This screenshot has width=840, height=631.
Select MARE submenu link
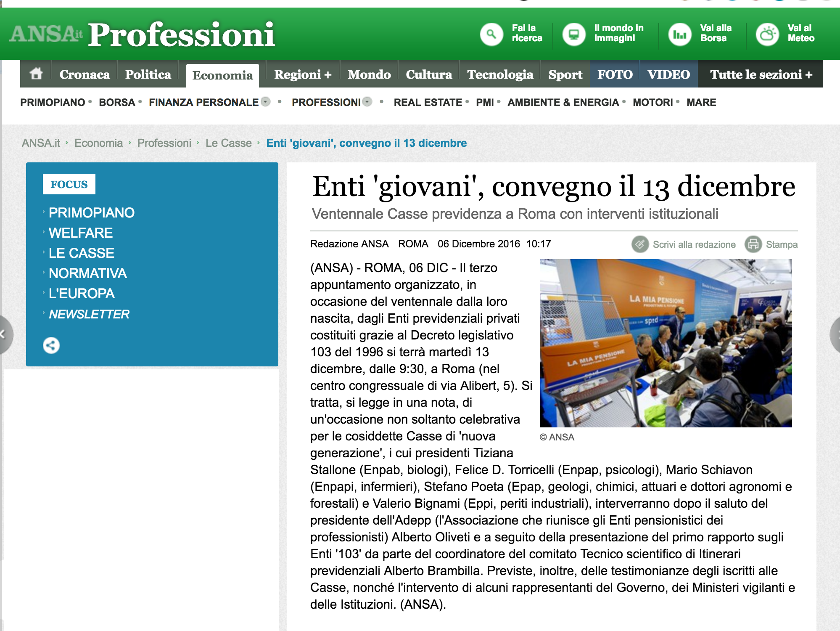[x=701, y=102]
